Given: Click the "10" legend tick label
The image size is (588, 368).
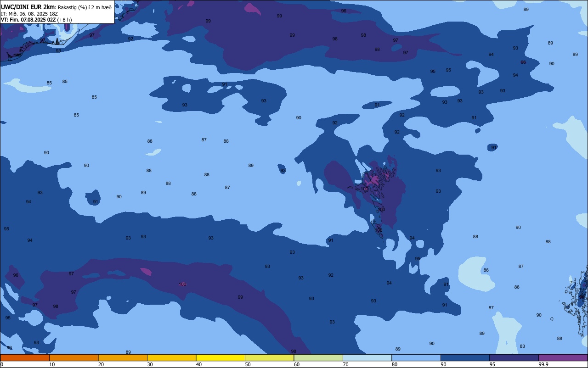Looking at the screenshot, I should (52, 364).
